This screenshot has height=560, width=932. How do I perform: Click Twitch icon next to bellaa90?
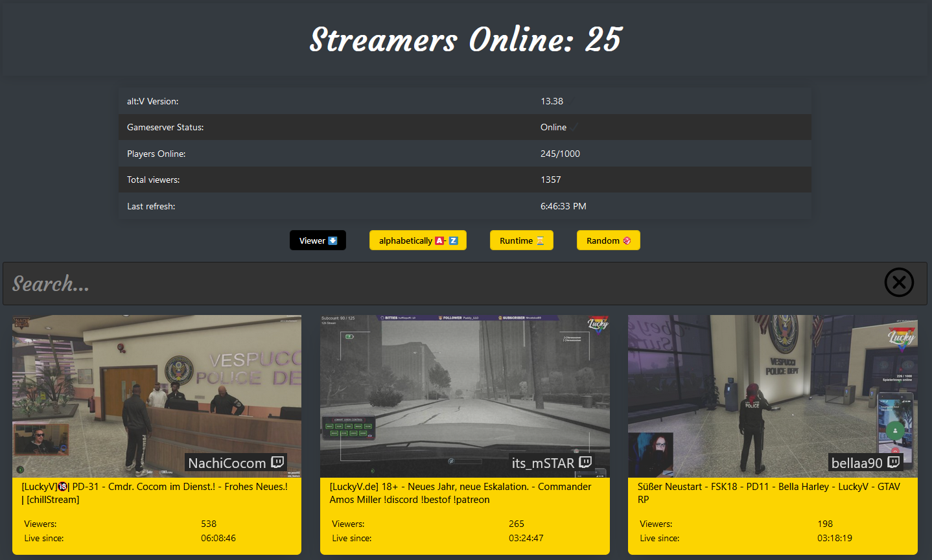click(x=893, y=462)
